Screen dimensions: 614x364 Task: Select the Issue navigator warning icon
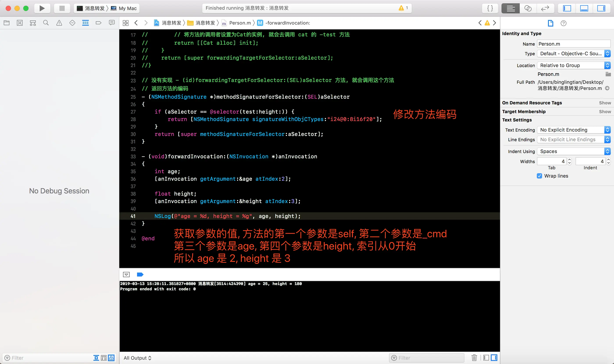[x=59, y=23]
